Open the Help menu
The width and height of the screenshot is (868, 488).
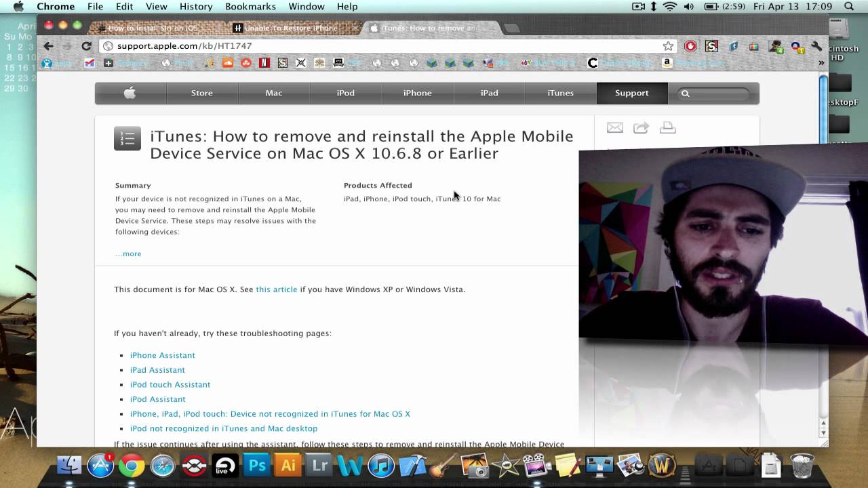click(x=347, y=7)
